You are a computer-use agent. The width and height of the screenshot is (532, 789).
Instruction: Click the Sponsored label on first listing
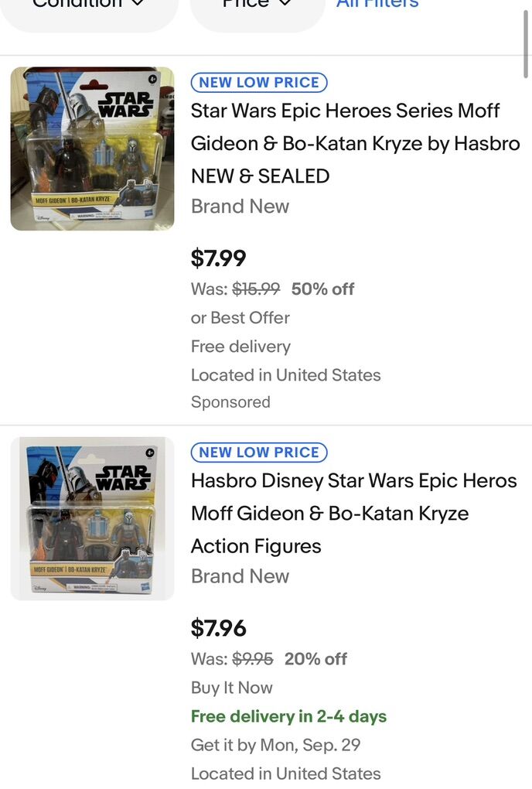[230, 402]
